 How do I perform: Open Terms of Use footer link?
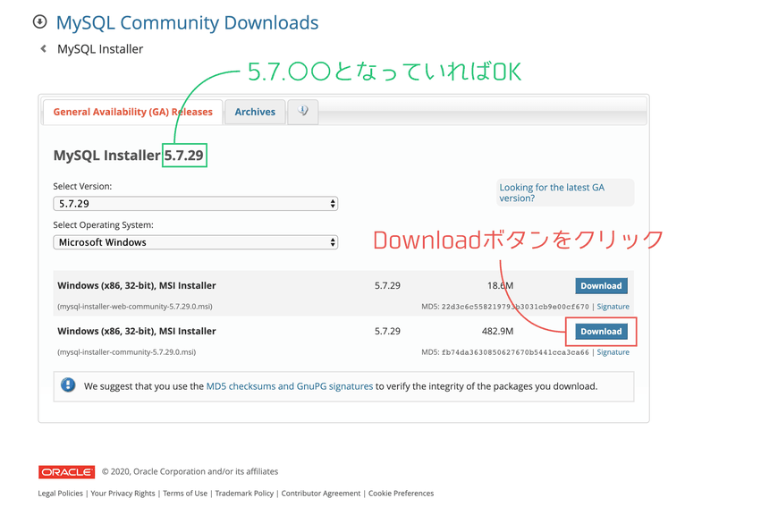click(185, 494)
